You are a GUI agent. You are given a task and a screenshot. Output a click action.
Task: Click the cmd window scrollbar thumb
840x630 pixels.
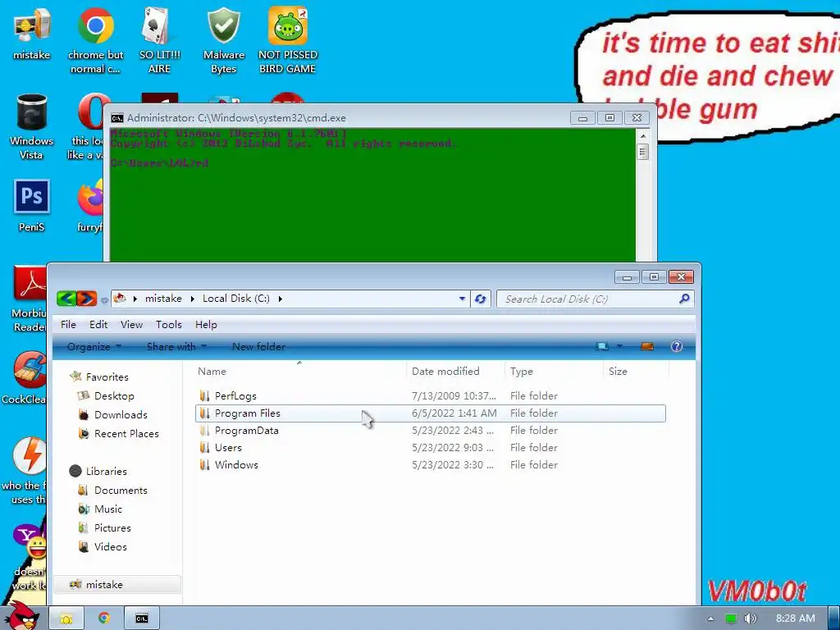coord(643,152)
